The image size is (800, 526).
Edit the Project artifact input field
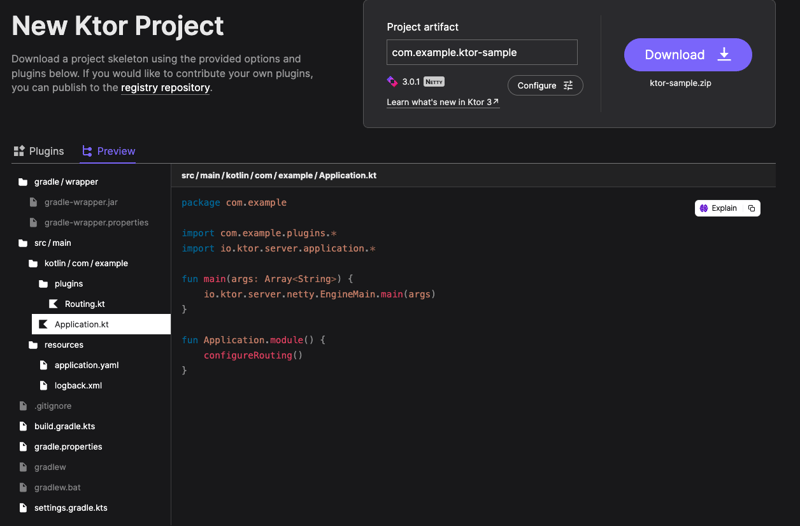pyautogui.click(x=482, y=52)
